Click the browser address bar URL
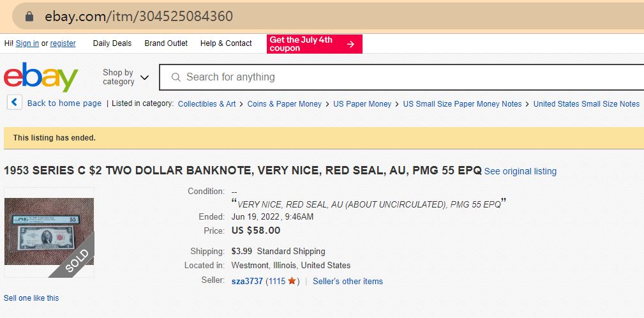644x318 pixels. [139, 17]
